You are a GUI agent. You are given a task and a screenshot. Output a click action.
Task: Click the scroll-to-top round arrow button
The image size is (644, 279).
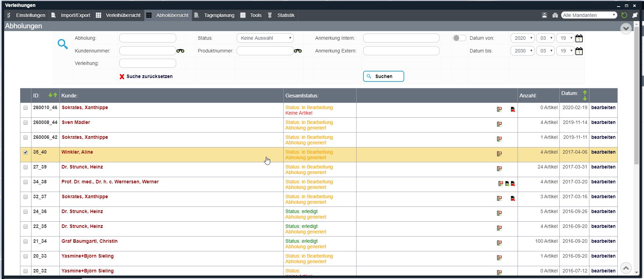[x=626, y=268]
